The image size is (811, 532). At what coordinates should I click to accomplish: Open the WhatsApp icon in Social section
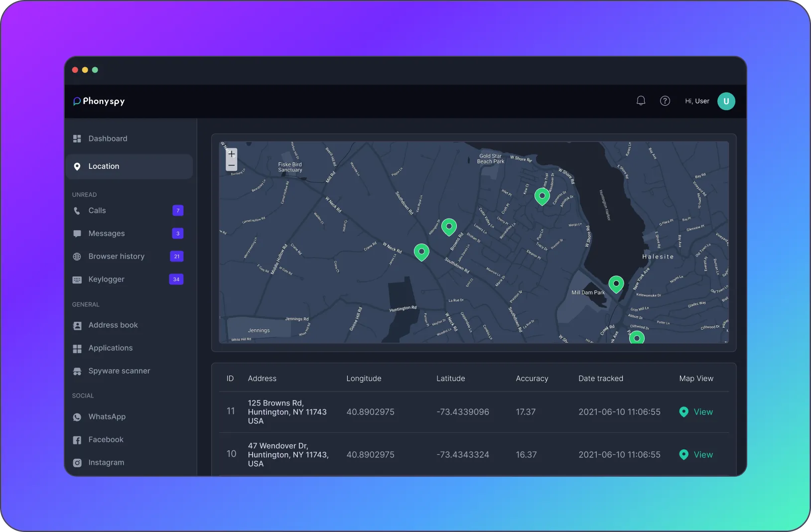[77, 417]
